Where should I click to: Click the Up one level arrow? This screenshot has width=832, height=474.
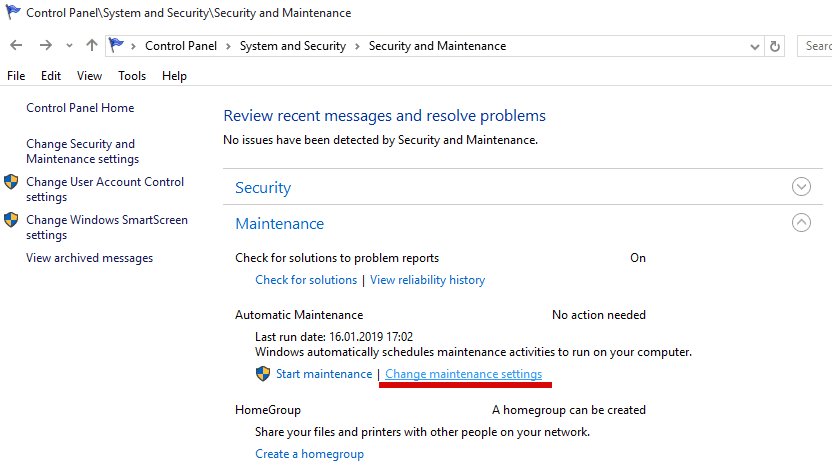click(92, 46)
